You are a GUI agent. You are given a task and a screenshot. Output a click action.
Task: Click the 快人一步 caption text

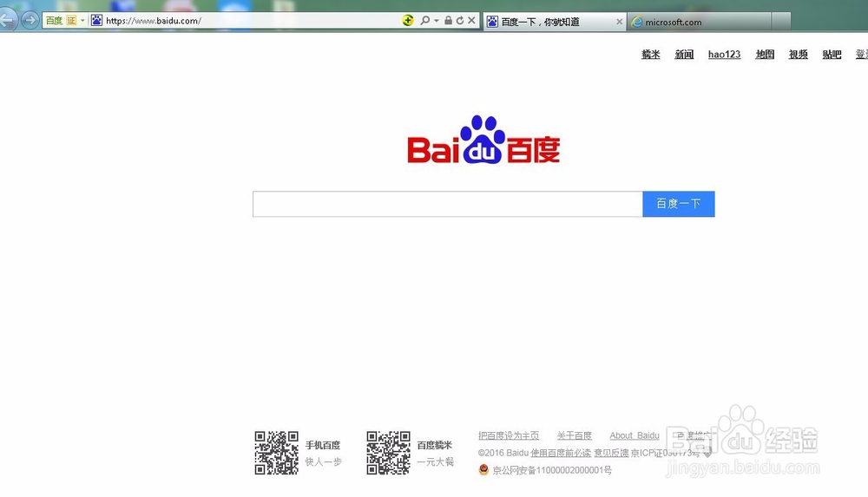(323, 461)
